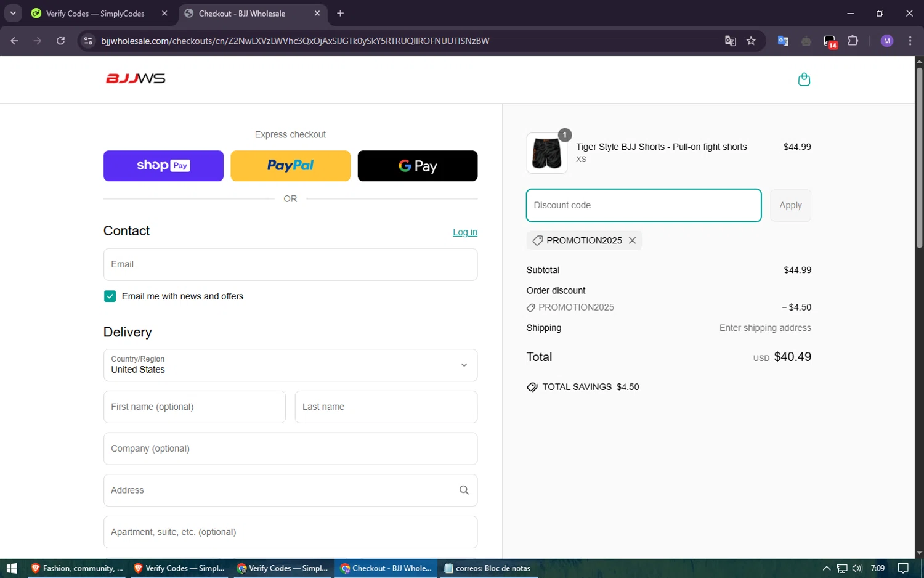This screenshot has height=578, width=924.
Task: Open Windows Start menu
Action: pos(12,568)
